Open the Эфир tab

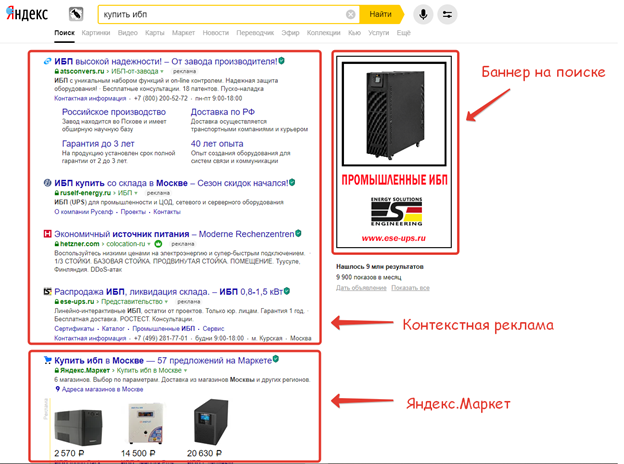coord(291,33)
